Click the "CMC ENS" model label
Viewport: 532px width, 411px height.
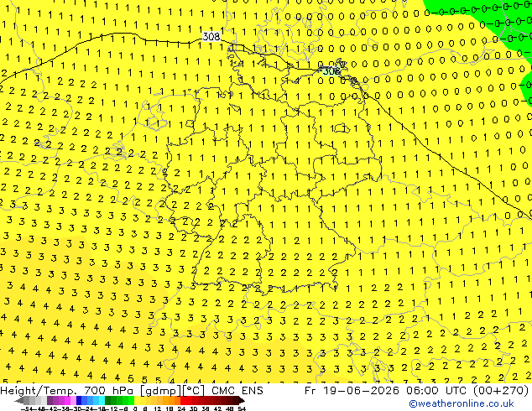[237, 391]
